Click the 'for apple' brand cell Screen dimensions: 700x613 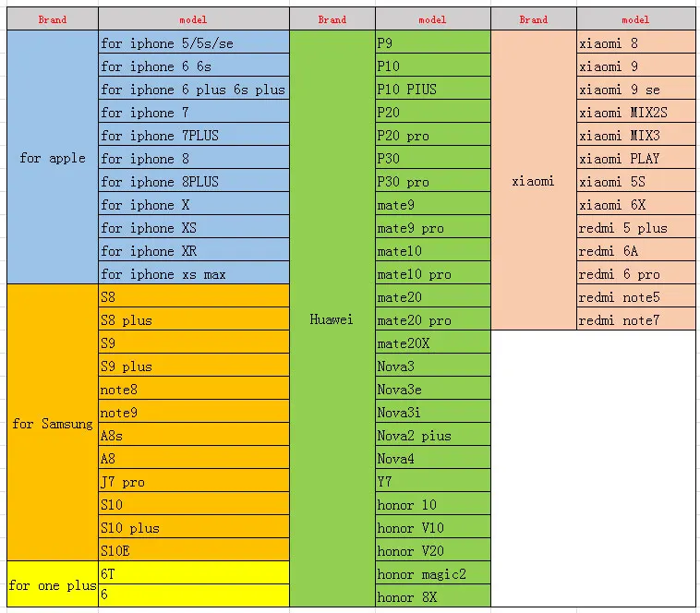pyautogui.click(x=53, y=157)
